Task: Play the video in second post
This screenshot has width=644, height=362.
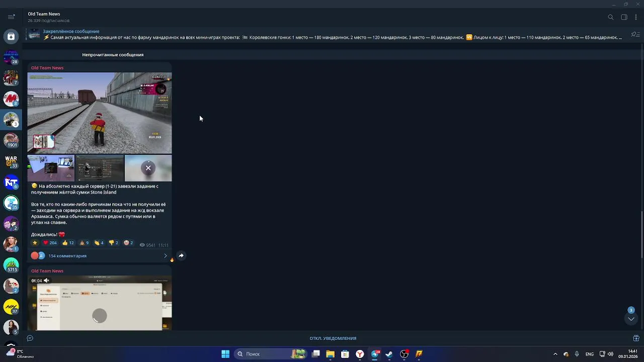Action: click(x=100, y=316)
